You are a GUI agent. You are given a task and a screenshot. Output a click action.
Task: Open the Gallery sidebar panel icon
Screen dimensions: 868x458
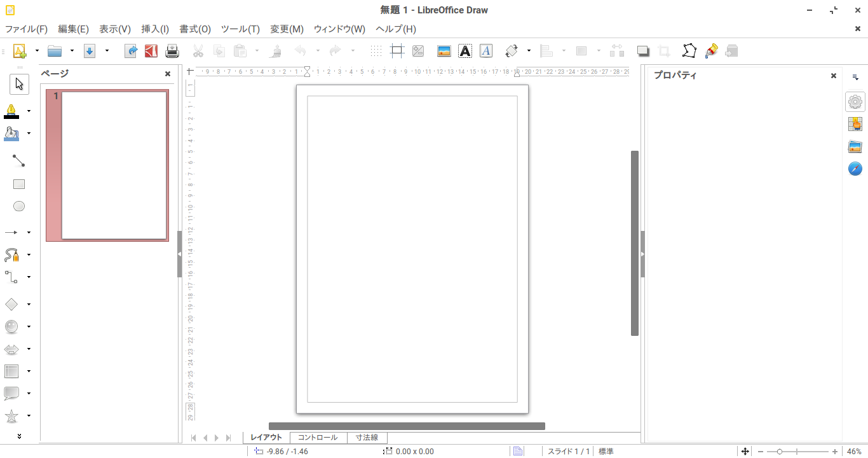(x=855, y=147)
